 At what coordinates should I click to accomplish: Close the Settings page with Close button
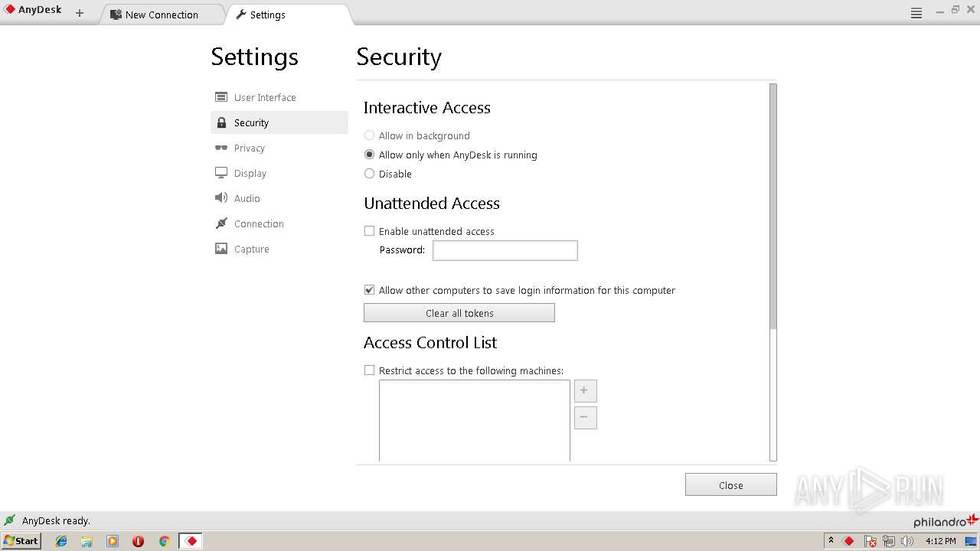[x=731, y=485]
